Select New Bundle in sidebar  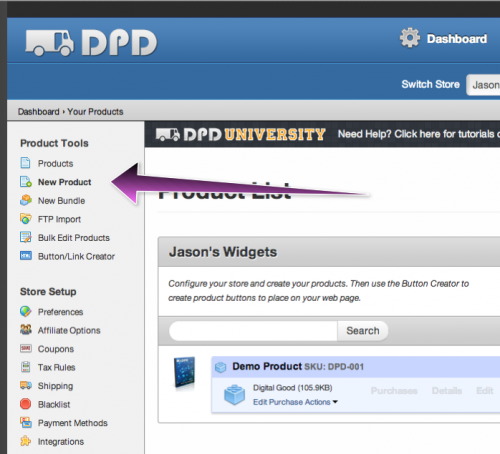coord(61,201)
